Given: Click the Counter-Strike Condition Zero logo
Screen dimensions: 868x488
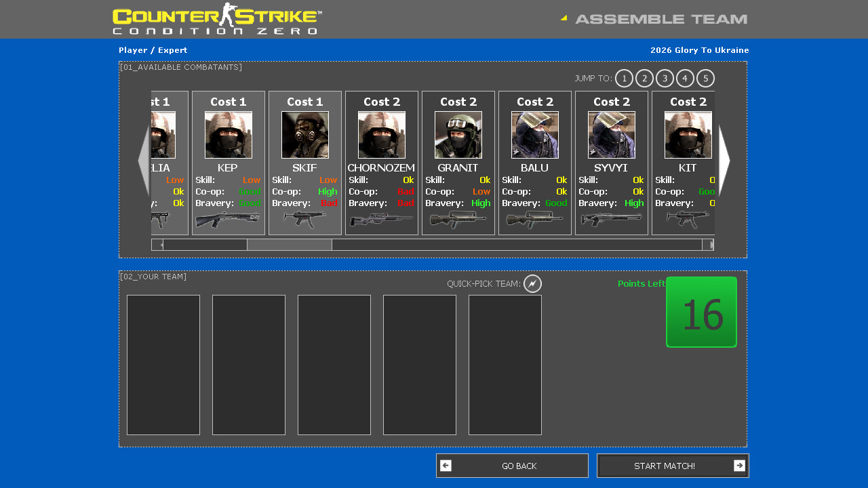Looking at the screenshot, I should [217, 19].
